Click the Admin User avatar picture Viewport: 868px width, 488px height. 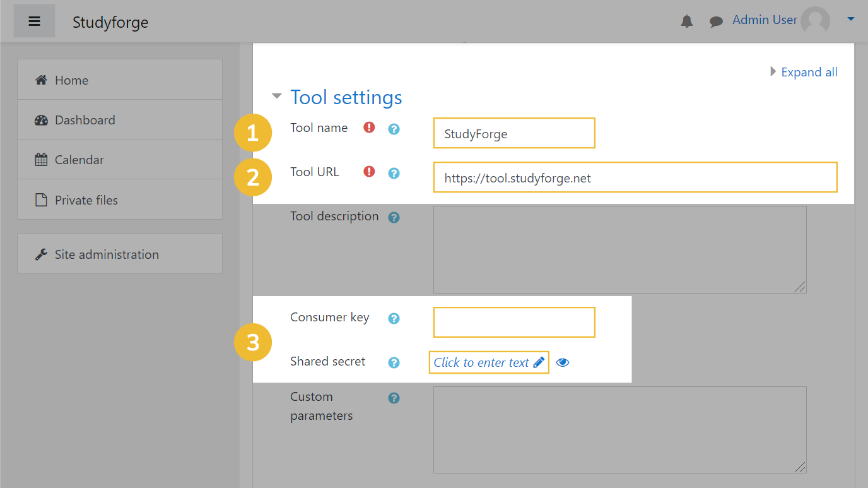pyautogui.click(x=815, y=21)
